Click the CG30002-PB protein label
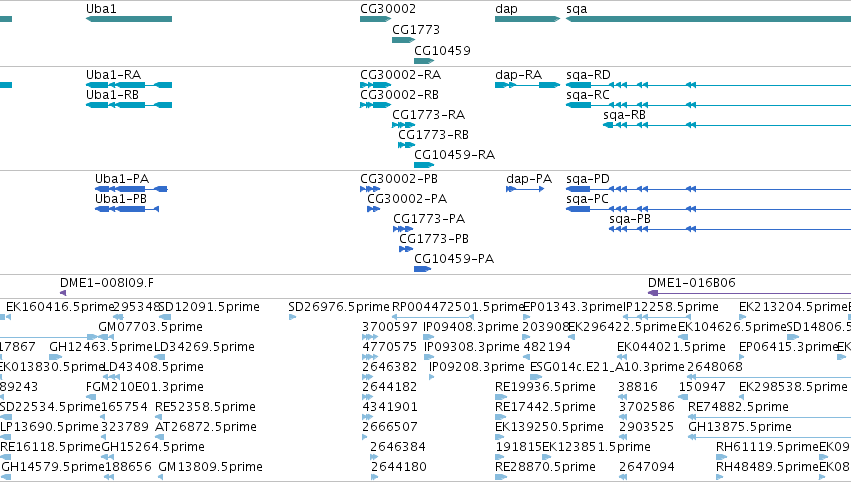This screenshot has width=851, height=482. (x=399, y=179)
